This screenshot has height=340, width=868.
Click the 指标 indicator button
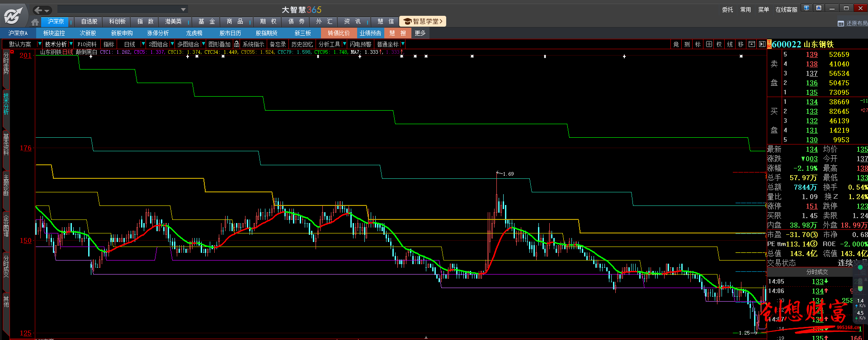pos(108,44)
